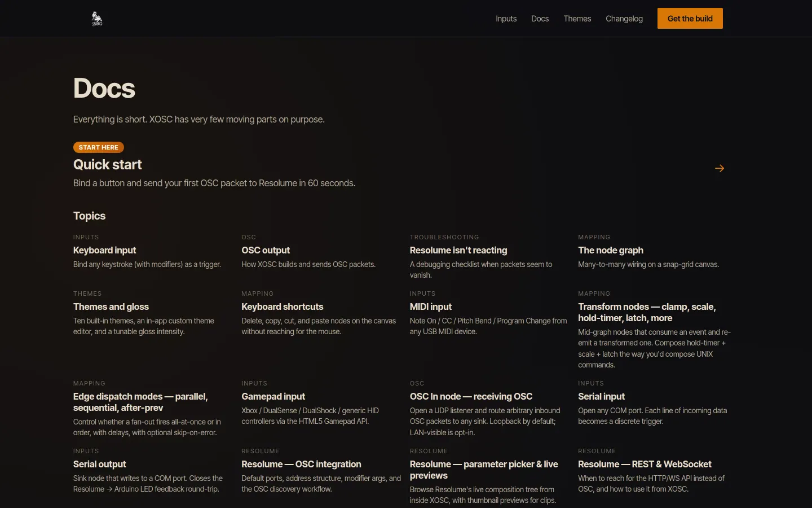Viewport: 812px width, 508px height.
Task: Click 'Open a UDP listener' description text
Action: [x=485, y=421]
